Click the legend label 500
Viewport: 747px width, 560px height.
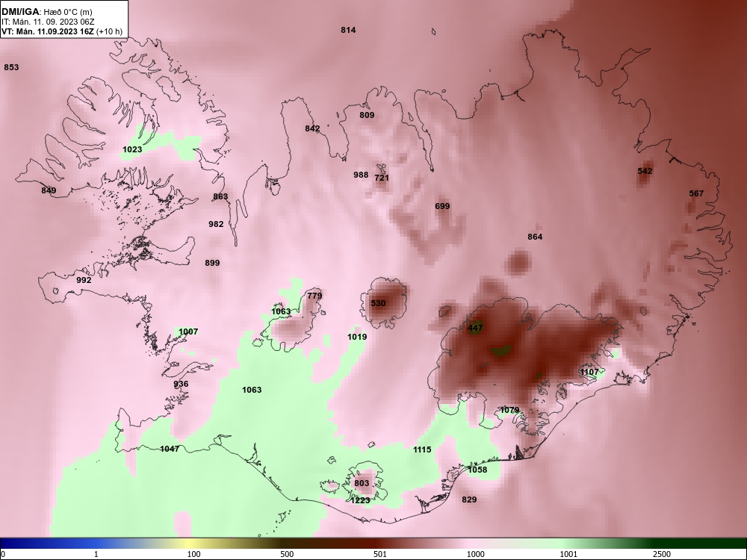point(288,554)
